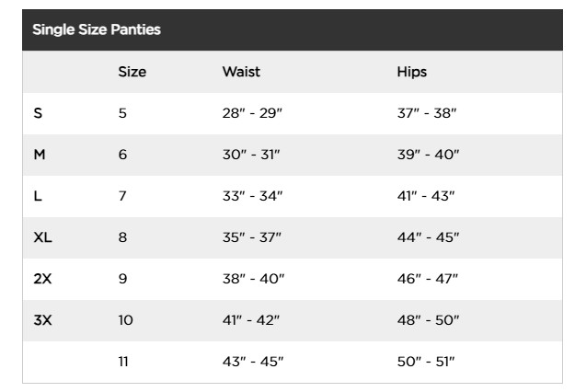
Task: Click the 2X row label
Action: point(42,279)
